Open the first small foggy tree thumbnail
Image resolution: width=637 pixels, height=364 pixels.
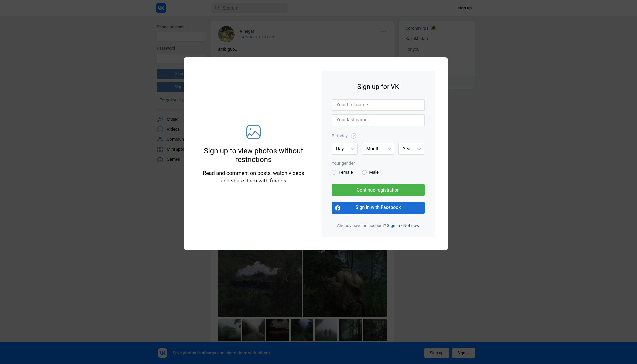point(229,330)
